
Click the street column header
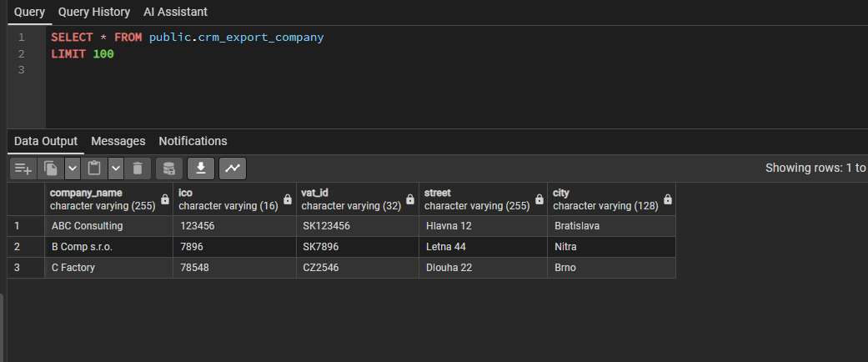tap(484, 199)
